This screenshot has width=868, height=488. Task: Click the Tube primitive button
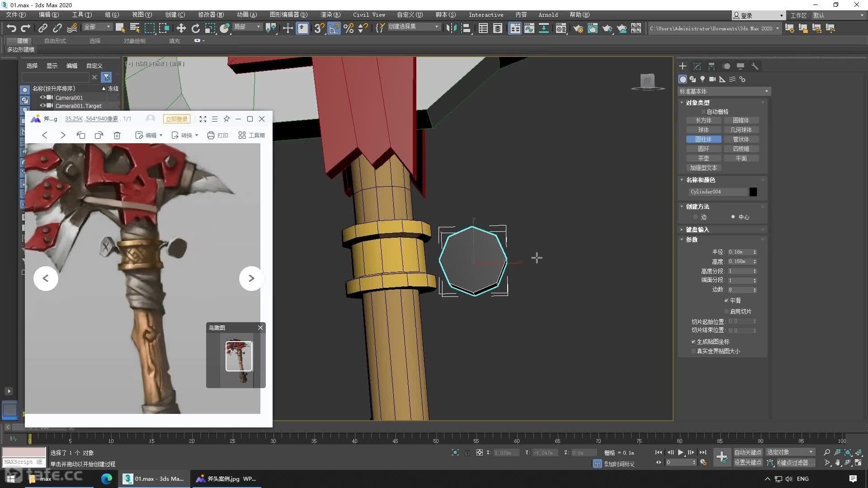coord(741,139)
